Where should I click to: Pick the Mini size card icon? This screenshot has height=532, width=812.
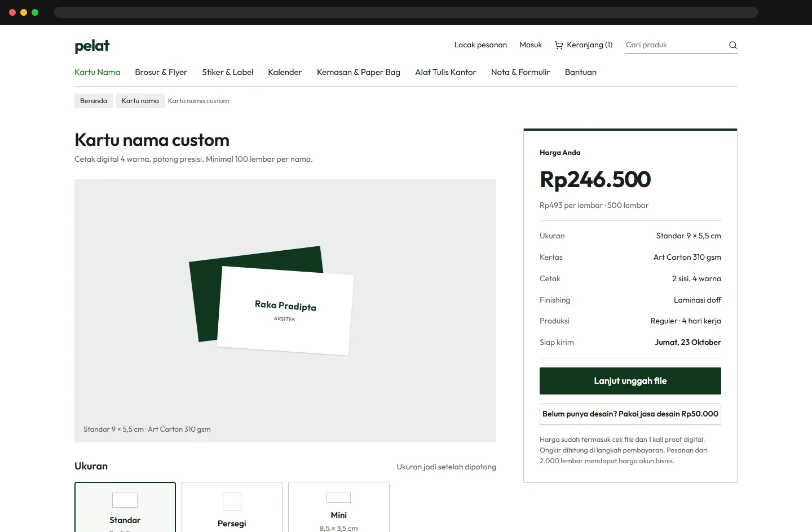coord(338,498)
